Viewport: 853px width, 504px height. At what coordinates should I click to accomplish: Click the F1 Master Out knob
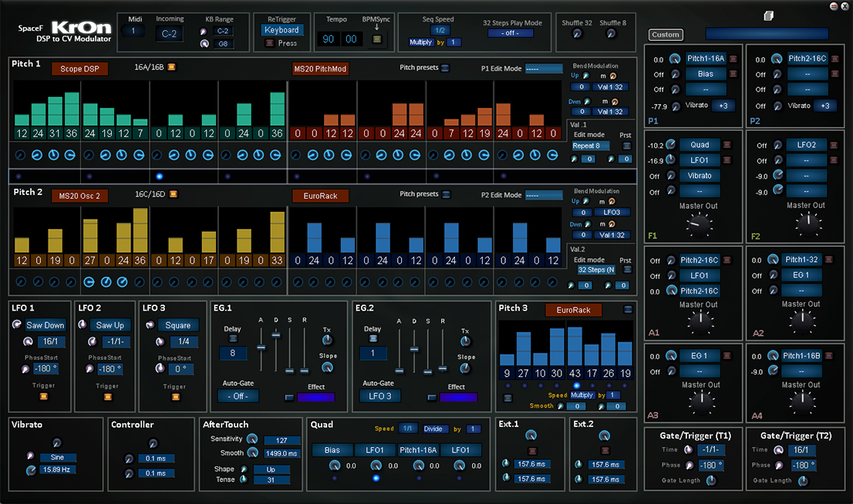click(x=700, y=224)
